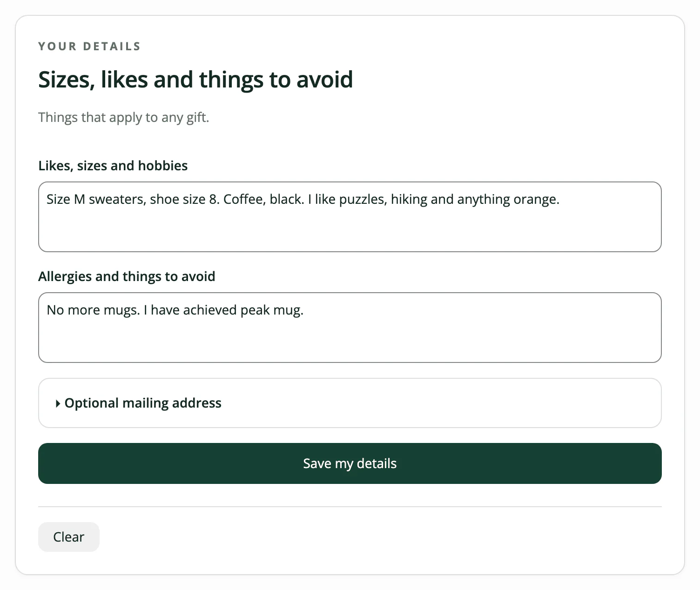Click the Save my details button
This screenshot has width=700, height=590.
point(350,463)
